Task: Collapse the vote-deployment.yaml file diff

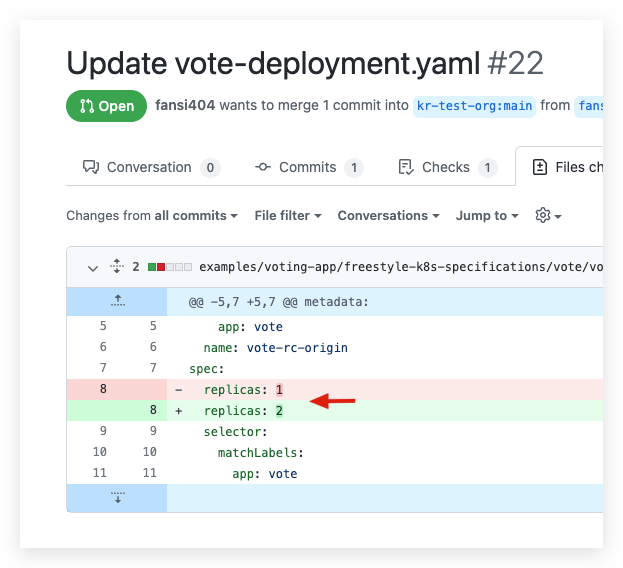Action: coord(93,268)
